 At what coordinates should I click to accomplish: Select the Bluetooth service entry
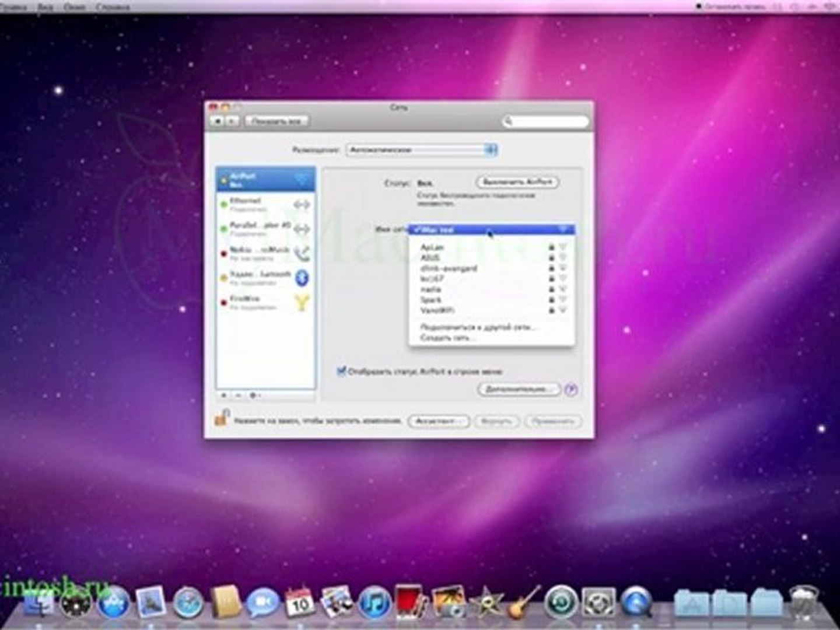click(x=266, y=278)
